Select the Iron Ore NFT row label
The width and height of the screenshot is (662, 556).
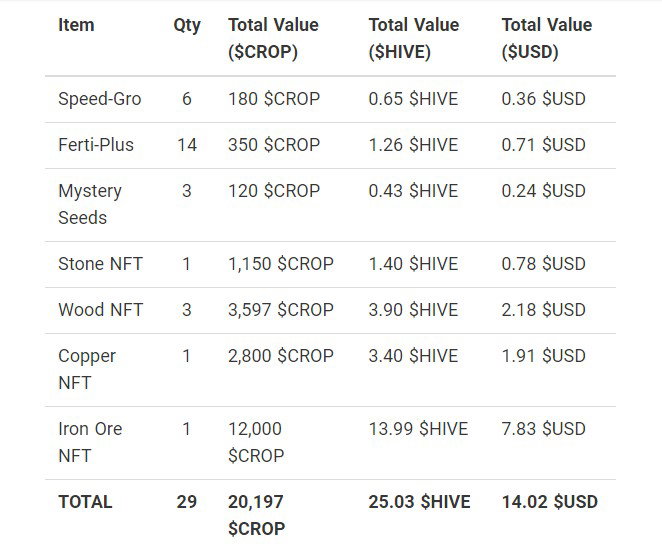pos(90,442)
